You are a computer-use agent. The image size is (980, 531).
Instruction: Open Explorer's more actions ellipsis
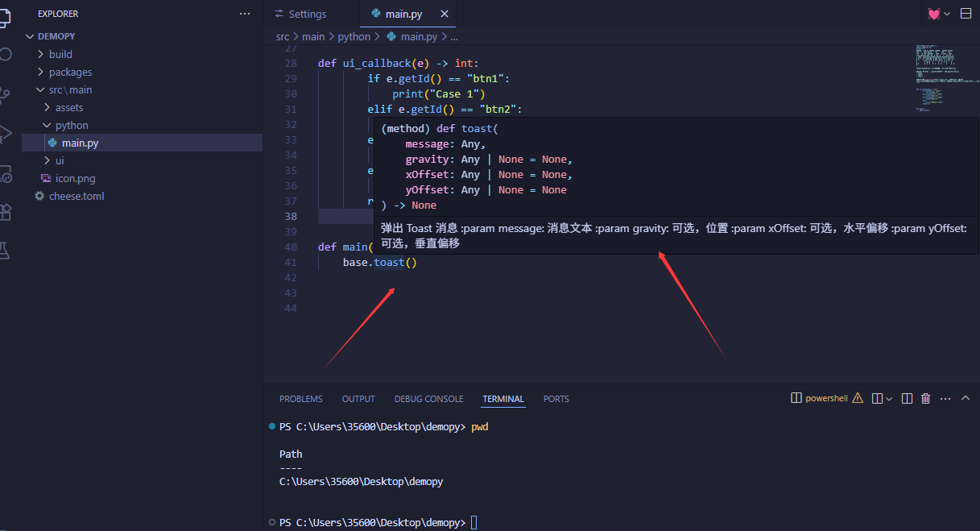245,14
